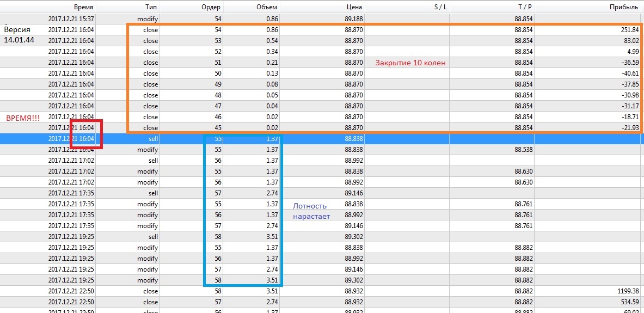
Task: Select order number 53 cell
Action: (218, 41)
